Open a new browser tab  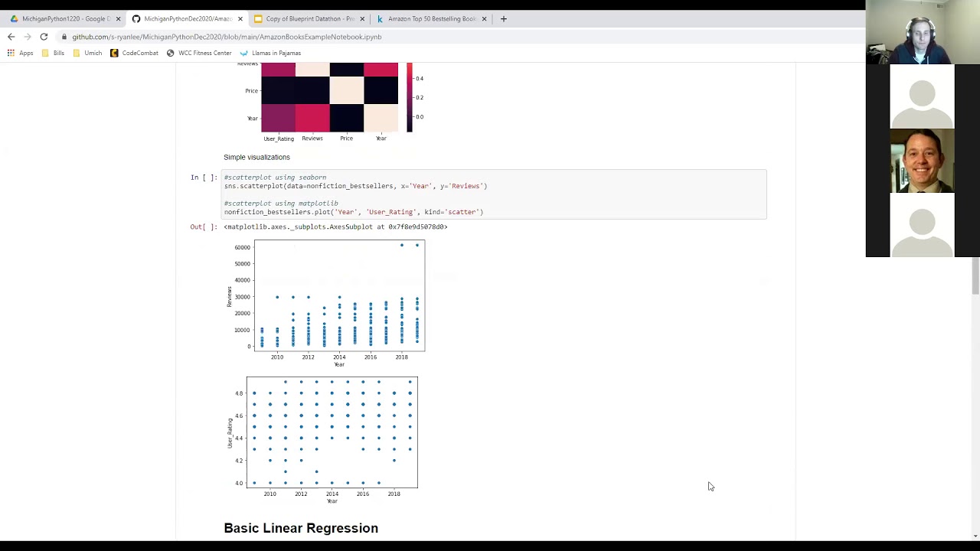pyautogui.click(x=503, y=18)
